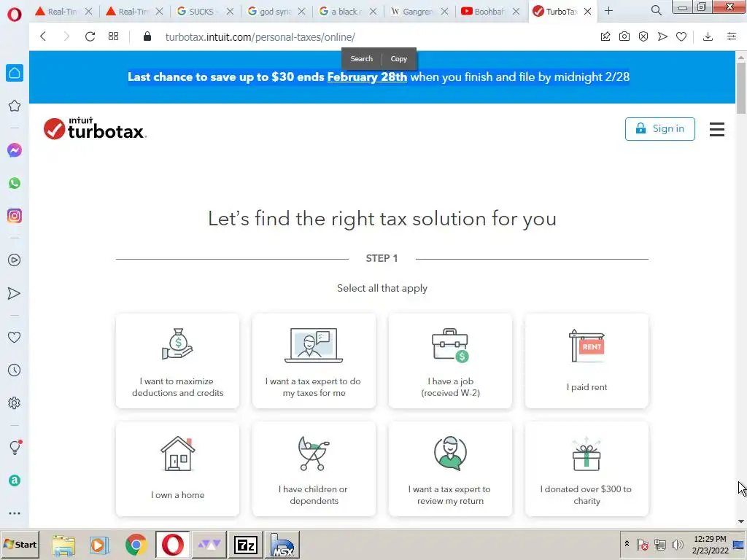Viewport: 747px width, 560px height.
Task: Open Bookmarks star in sidebar
Action: coord(15,106)
